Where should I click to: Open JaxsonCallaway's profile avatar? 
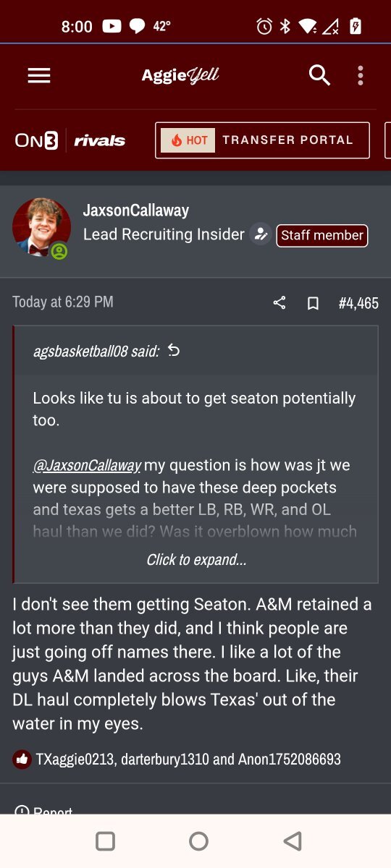[x=41, y=228]
